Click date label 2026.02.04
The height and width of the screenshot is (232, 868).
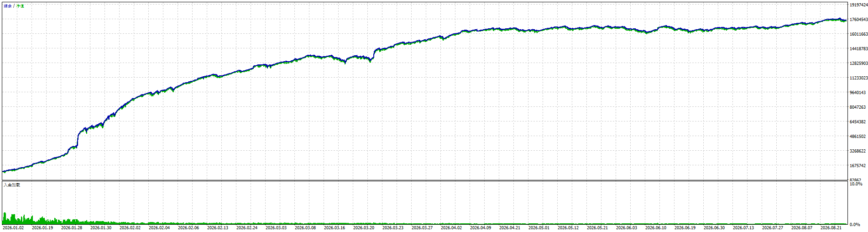coord(159,228)
